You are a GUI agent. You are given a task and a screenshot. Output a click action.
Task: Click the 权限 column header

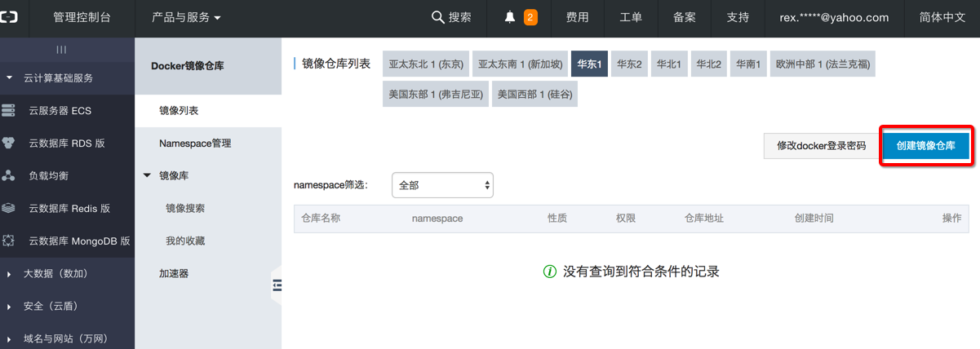pyautogui.click(x=626, y=218)
